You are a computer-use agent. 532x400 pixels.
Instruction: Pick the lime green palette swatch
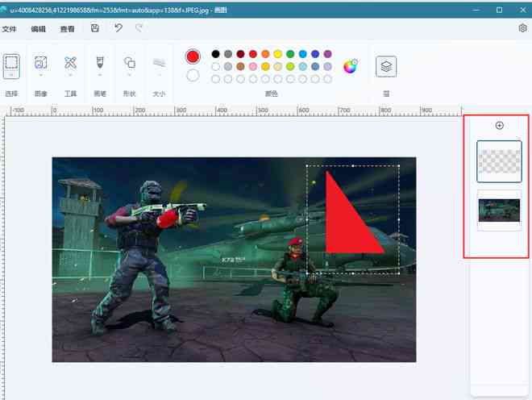tap(290, 67)
